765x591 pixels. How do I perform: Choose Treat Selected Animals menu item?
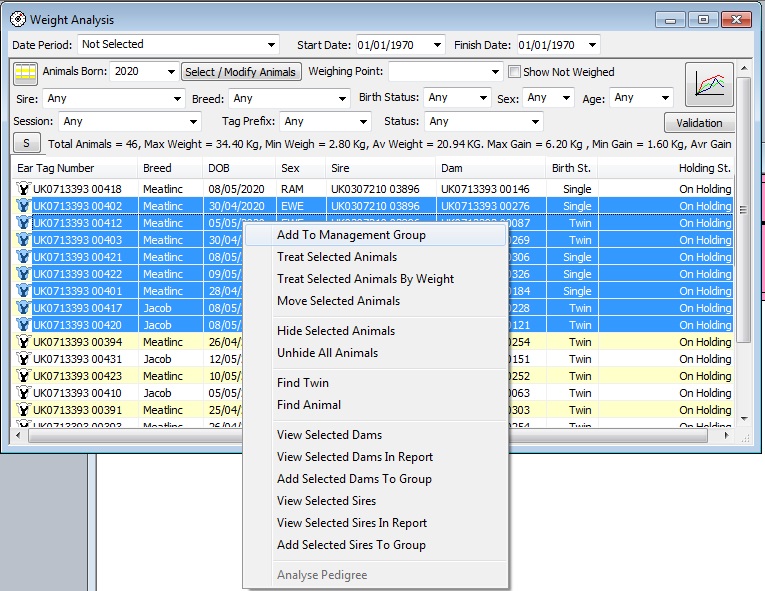point(376,257)
